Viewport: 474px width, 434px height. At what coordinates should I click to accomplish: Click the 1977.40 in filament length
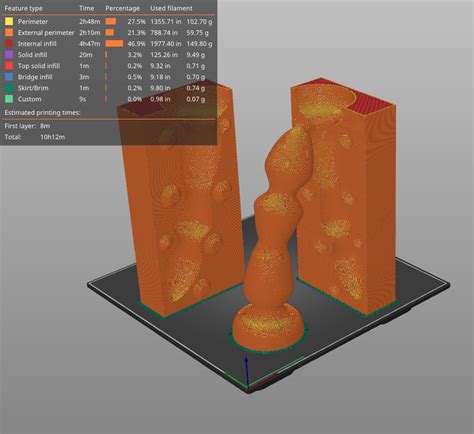click(166, 44)
